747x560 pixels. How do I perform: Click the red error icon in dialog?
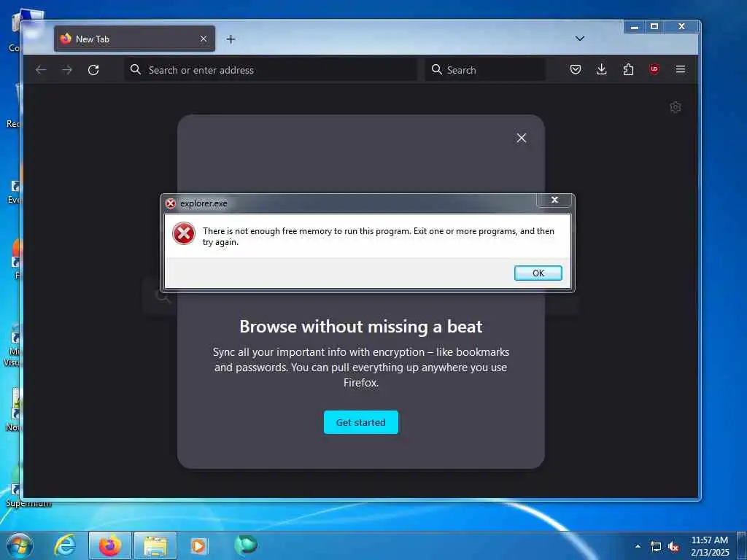pyautogui.click(x=183, y=234)
